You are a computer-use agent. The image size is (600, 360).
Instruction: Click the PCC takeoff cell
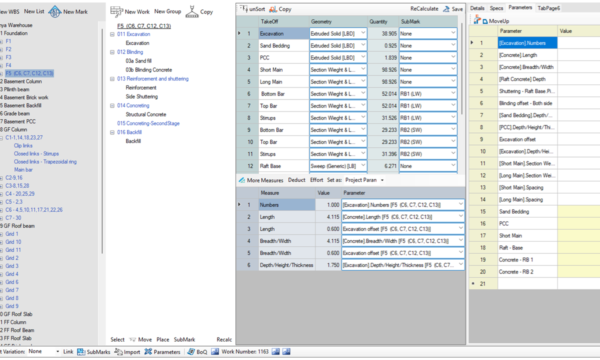[x=284, y=58]
